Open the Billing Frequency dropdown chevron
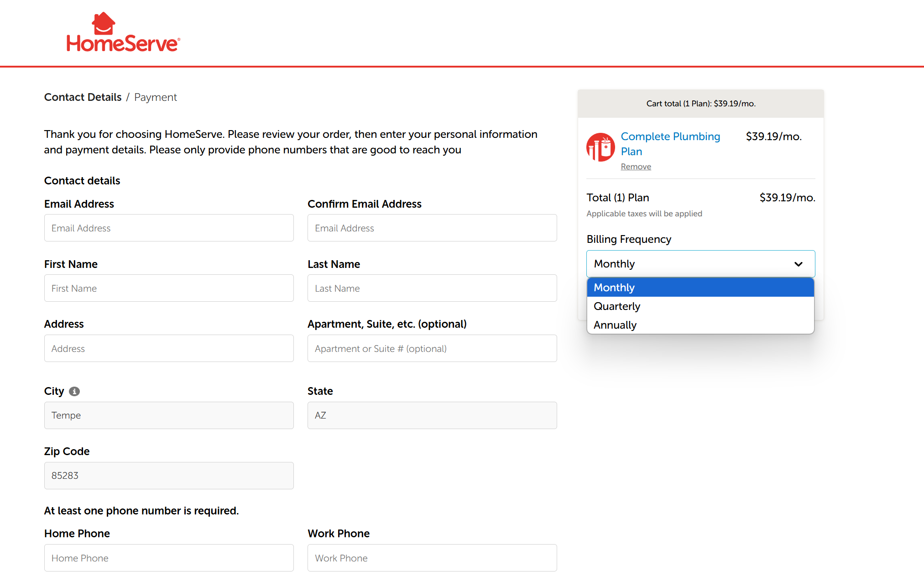 point(798,264)
